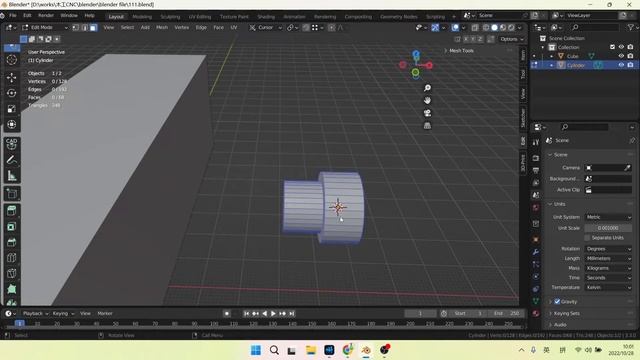640x360 pixels.
Task: Hide the Cylinder object in viewport
Action: 621,65
